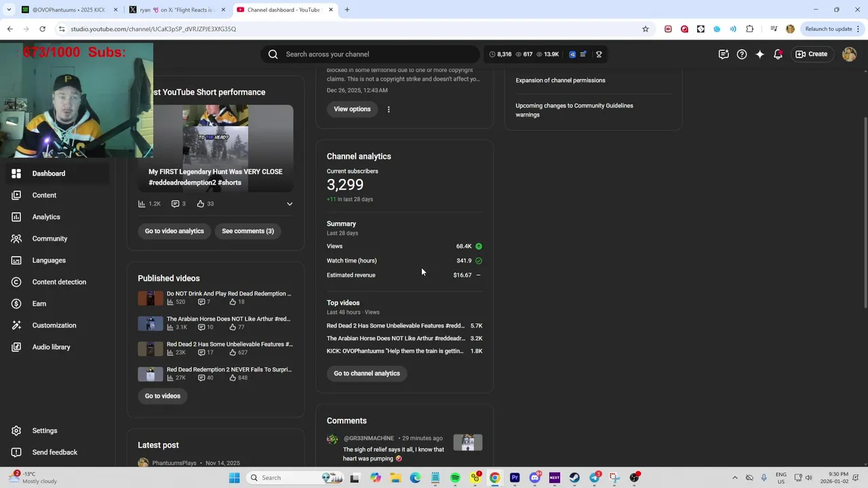
Task: Click the browser back arrow
Action: [10, 29]
